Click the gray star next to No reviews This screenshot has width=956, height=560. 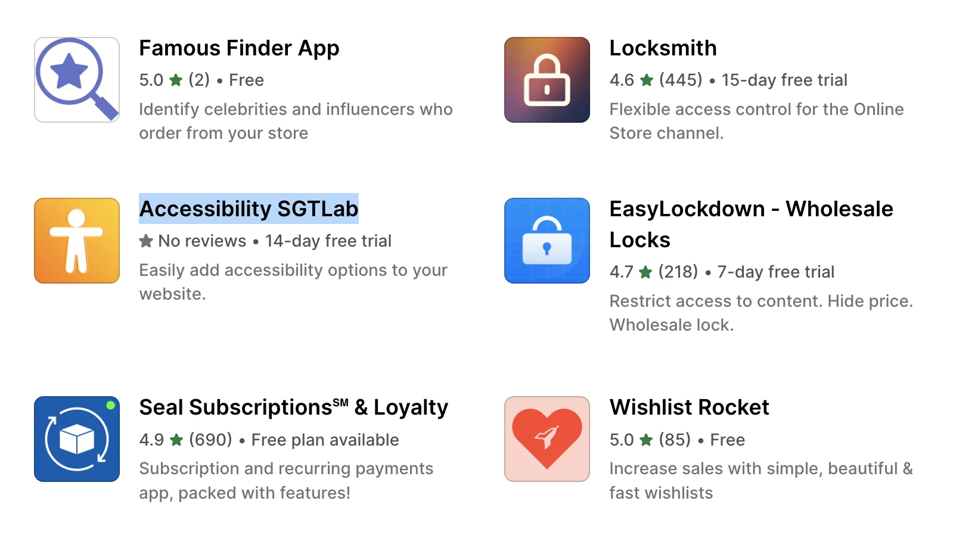click(145, 241)
